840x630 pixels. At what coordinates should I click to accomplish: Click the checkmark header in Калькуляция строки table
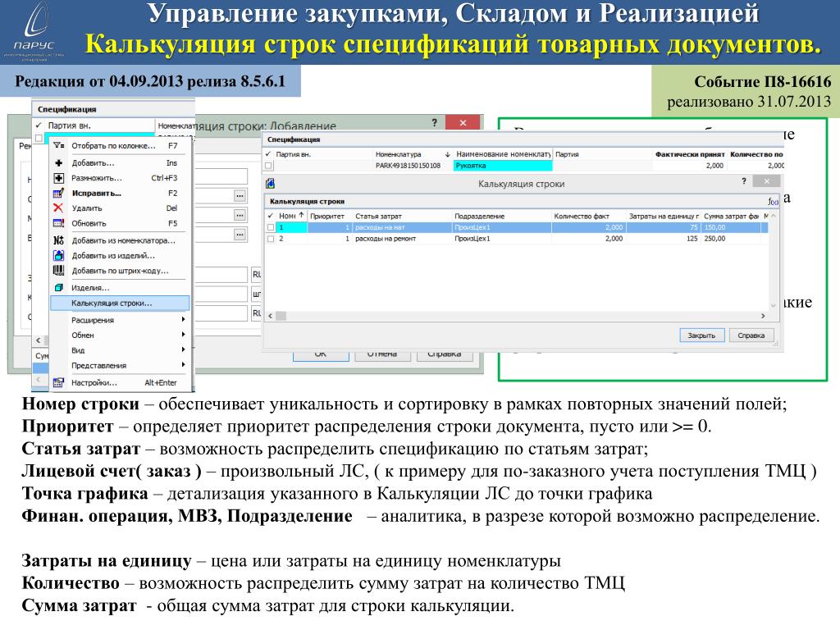[271, 216]
